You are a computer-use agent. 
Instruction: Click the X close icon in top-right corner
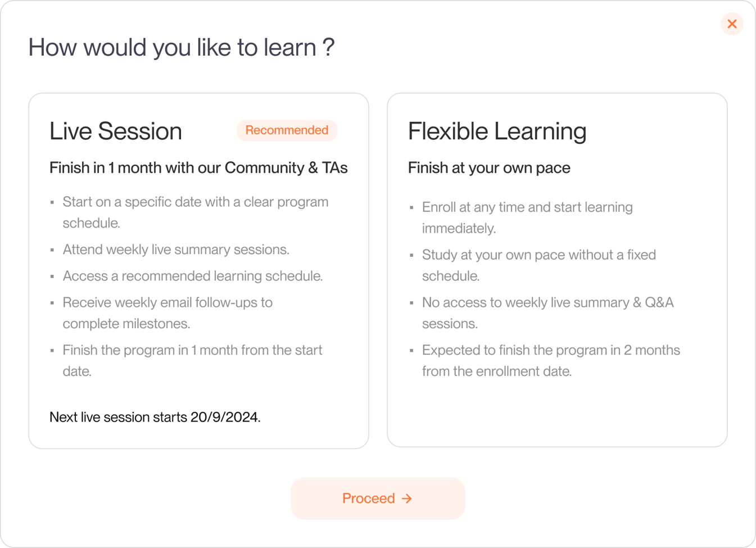coord(732,24)
